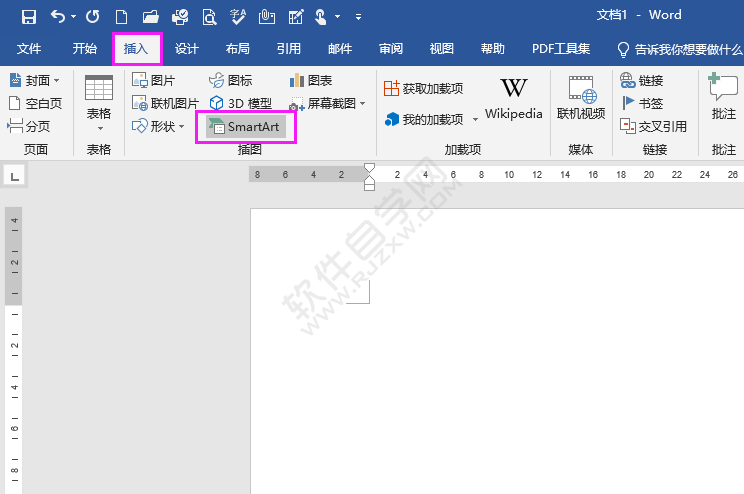
Task: Insert a 图表 (Chart)
Action: [x=311, y=80]
